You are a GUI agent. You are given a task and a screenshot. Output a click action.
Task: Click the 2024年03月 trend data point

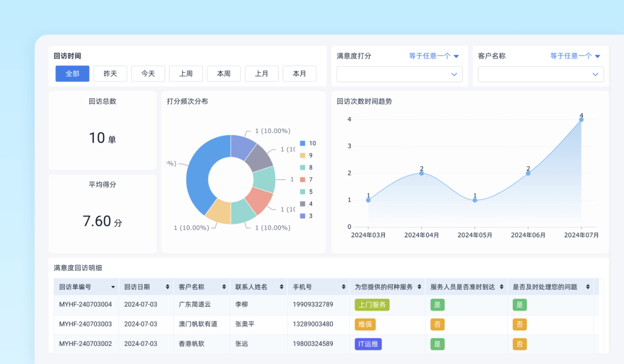click(x=368, y=200)
